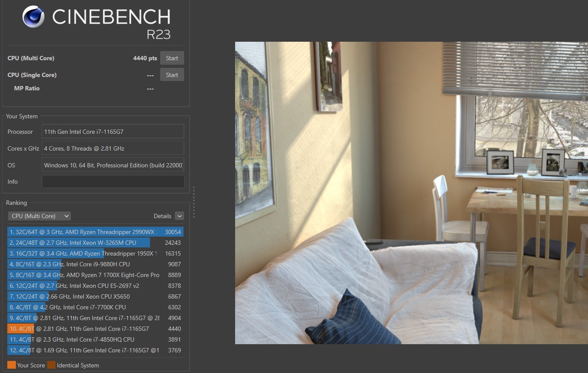Viewport: 588px width, 373px height.
Task: Click the Cinebench sphere logo icon
Action: (34, 17)
